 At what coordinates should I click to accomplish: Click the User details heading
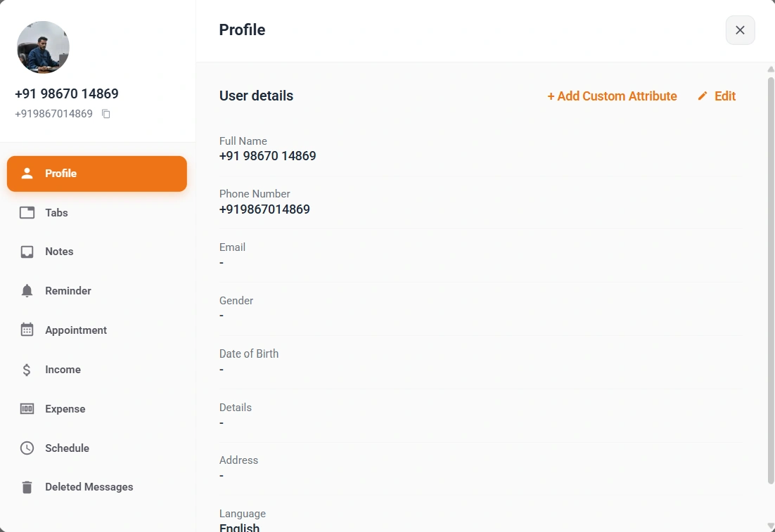(256, 96)
